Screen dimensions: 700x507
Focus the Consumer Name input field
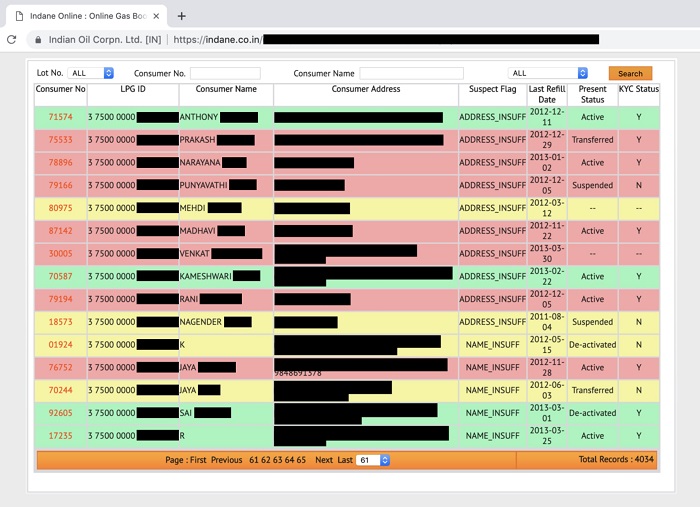412,73
